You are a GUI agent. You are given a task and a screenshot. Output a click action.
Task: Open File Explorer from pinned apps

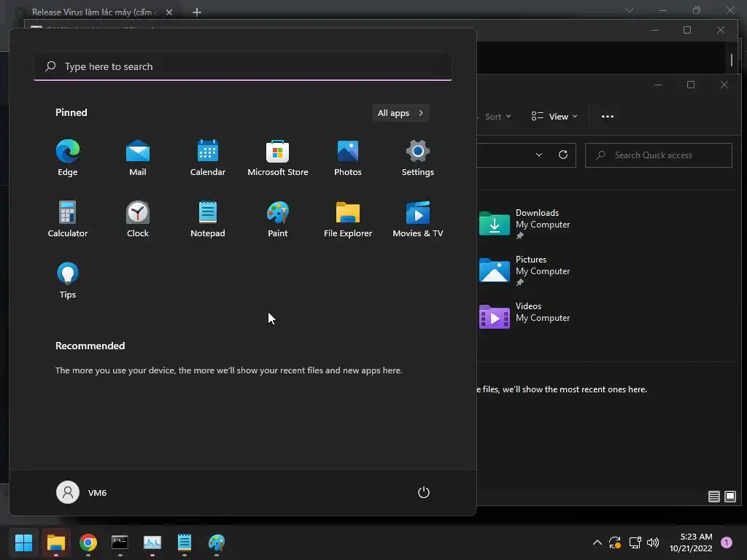[348, 219]
